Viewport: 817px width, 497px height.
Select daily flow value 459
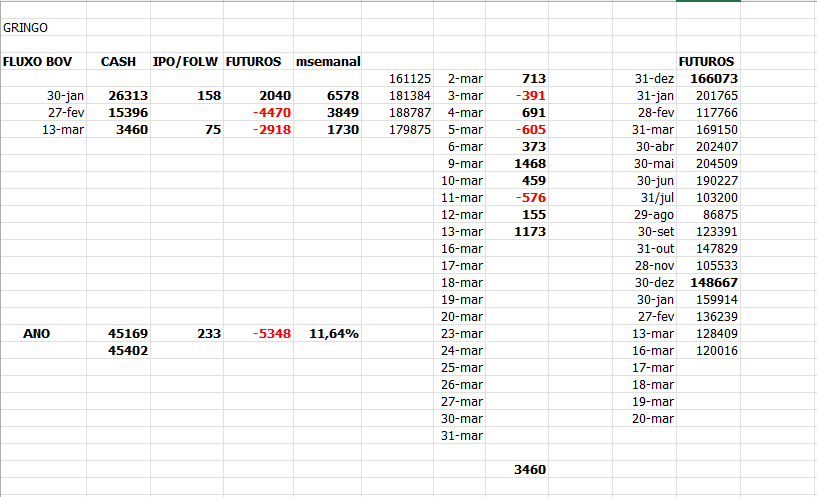click(517, 181)
